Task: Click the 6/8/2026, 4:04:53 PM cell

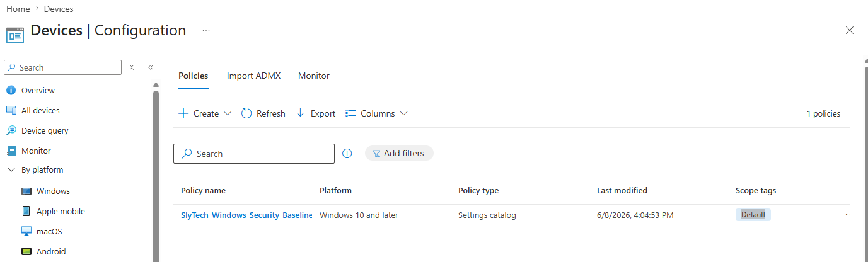Action: click(635, 215)
